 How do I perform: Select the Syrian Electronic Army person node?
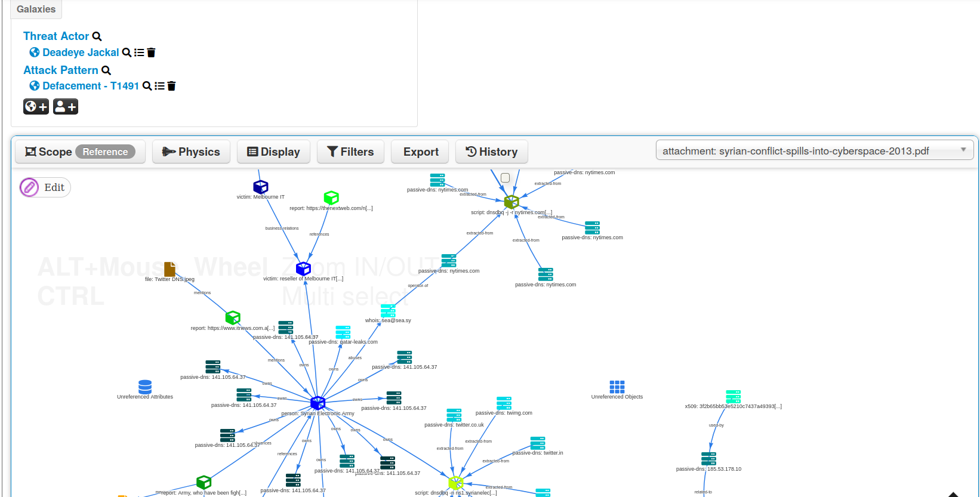coord(318,403)
